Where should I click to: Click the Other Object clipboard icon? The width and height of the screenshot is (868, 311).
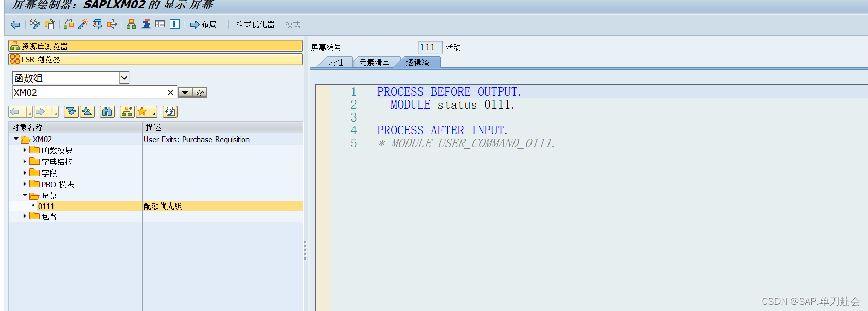pos(49,24)
